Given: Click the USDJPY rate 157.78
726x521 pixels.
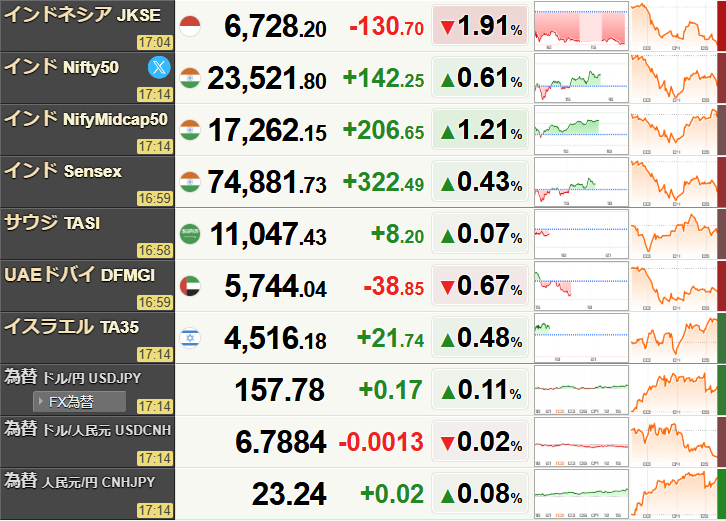Looking at the screenshot, I should (x=280, y=390).
